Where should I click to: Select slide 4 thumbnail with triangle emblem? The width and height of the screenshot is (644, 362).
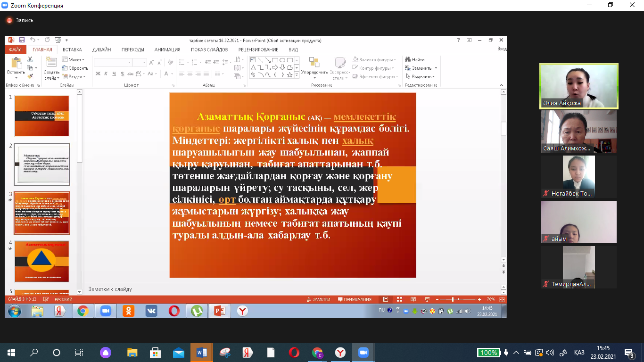[42, 262]
